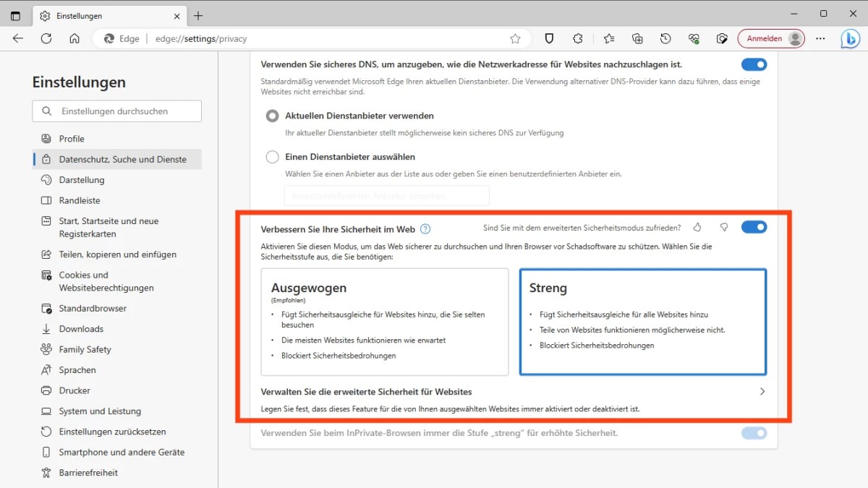Screen dimensions: 868x488
Task: Click the Downloads arrow icon in sidebar
Action: (46, 329)
